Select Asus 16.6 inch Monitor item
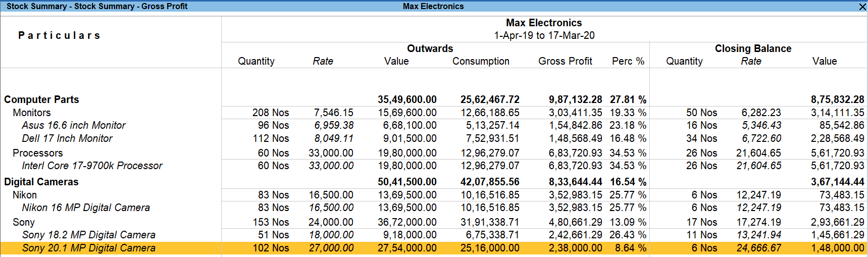 point(74,125)
